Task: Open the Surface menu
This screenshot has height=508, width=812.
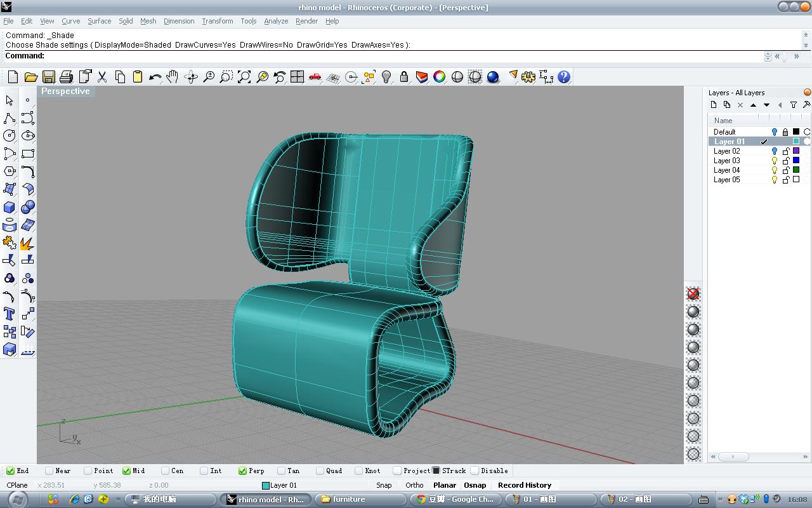Action: tap(99, 21)
